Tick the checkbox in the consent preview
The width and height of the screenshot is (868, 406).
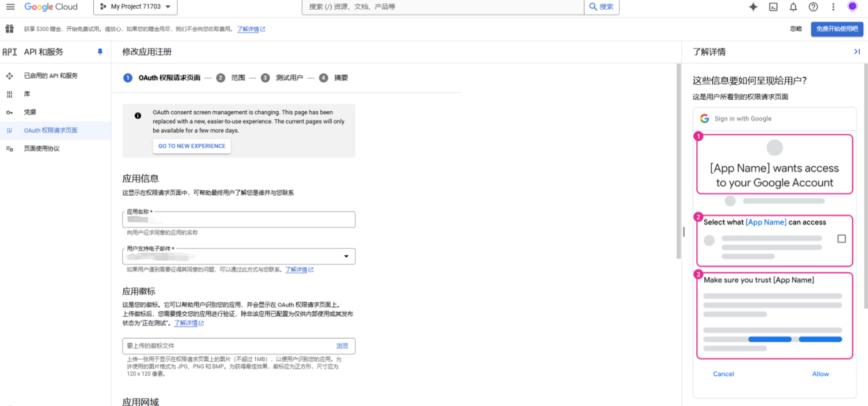tap(841, 239)
